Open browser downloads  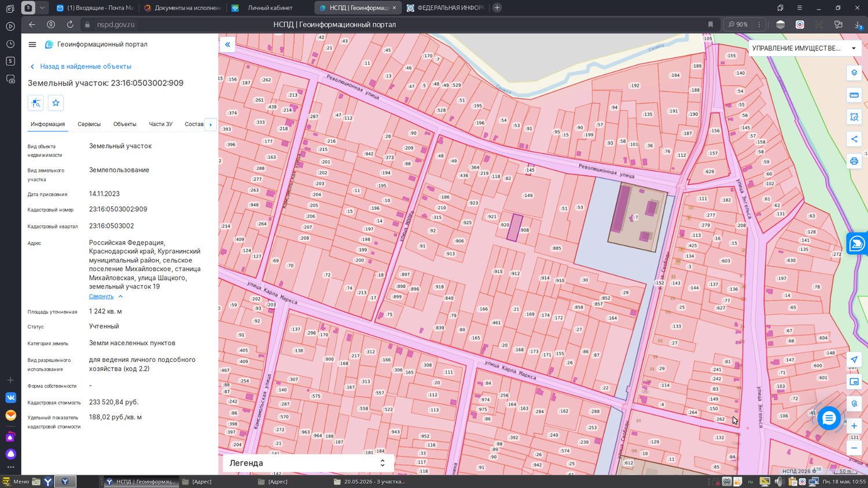pos(857,25)
